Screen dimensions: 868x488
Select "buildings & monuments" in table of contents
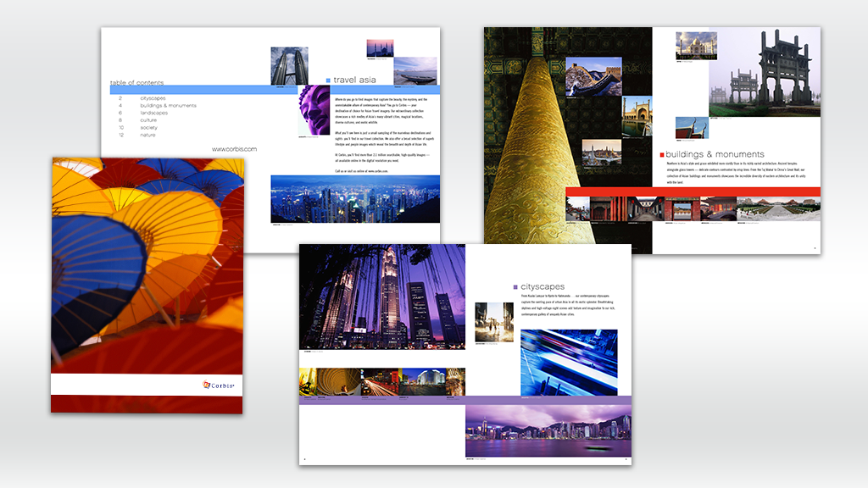168,105
